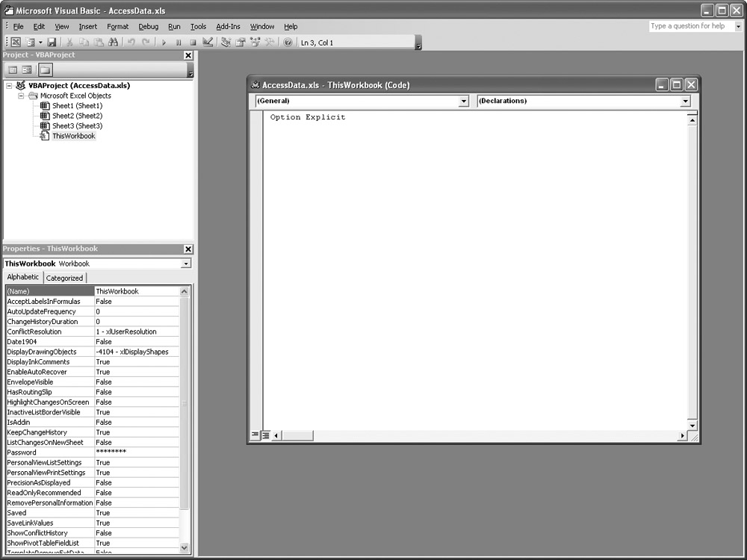The height and width of the screenshot is (560, 747).
Task: Switch to Procedure View in the code window
Action: [255, 435]
